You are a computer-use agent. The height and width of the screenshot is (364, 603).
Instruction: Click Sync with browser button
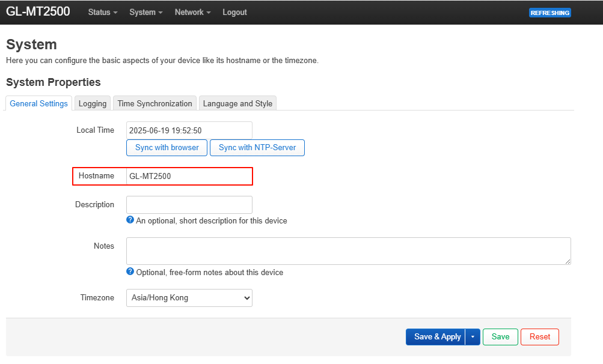point(167,148)
